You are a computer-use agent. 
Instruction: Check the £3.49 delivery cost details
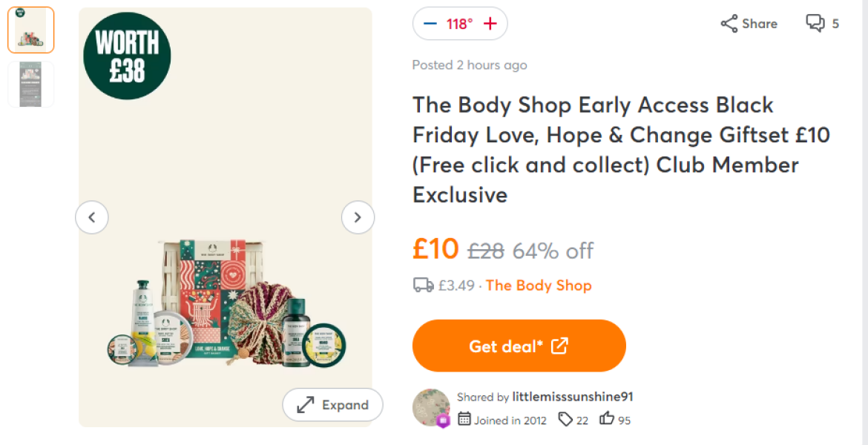pos(452,285)
